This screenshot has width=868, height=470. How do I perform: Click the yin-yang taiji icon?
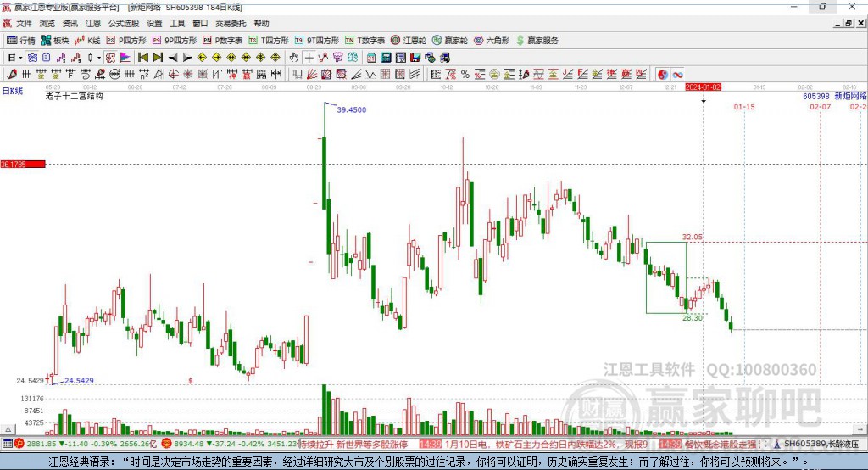(663, 75)
